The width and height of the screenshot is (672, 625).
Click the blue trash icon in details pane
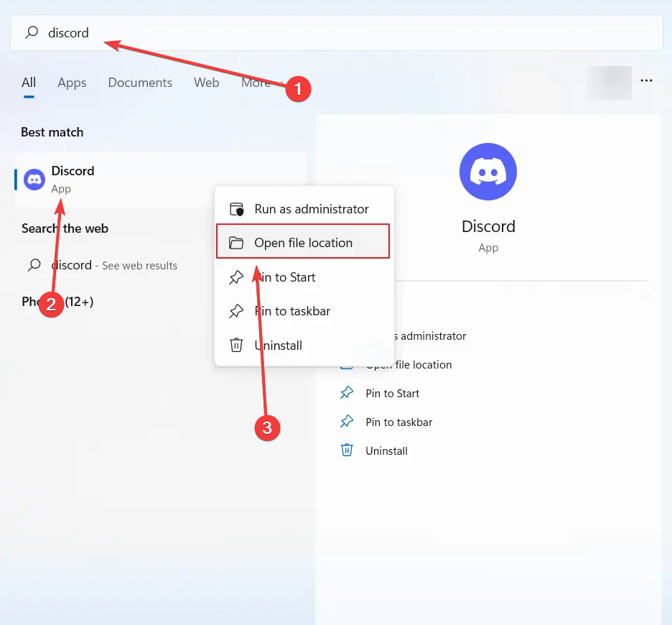[x=347, y=450]
